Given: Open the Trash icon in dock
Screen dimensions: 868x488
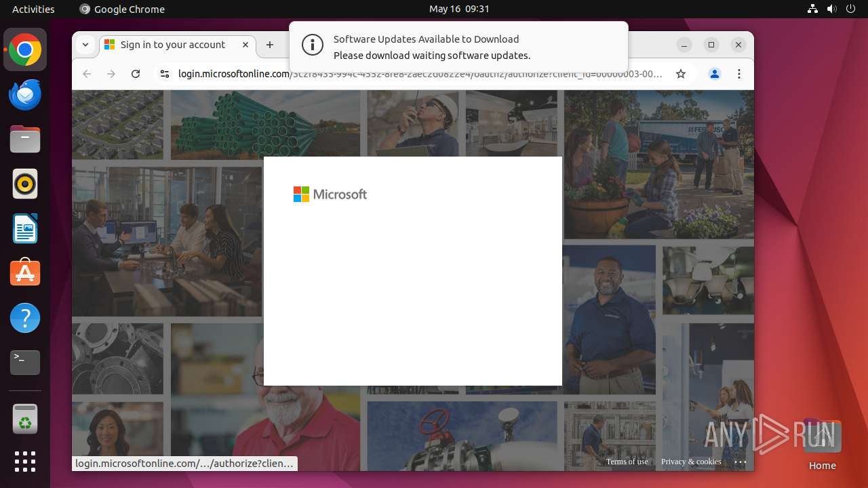Looking at the screenshot, I should tap(25, 419).
